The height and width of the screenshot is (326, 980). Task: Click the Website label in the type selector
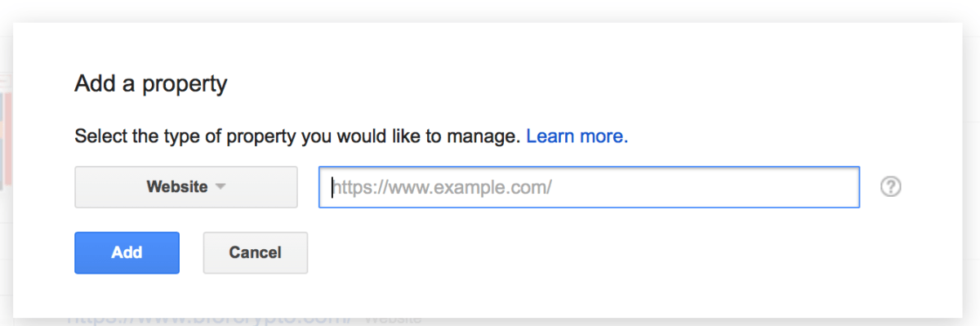click(x=177, y=187)
